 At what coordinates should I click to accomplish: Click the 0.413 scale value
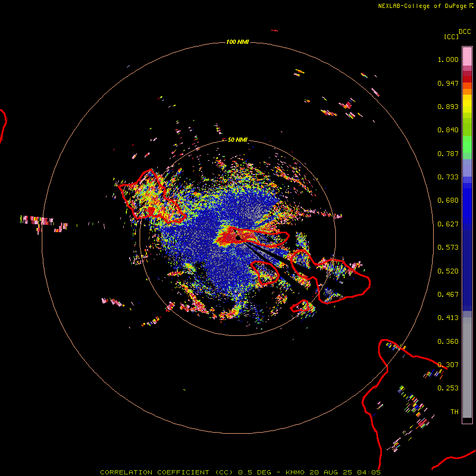coord(448,318)
